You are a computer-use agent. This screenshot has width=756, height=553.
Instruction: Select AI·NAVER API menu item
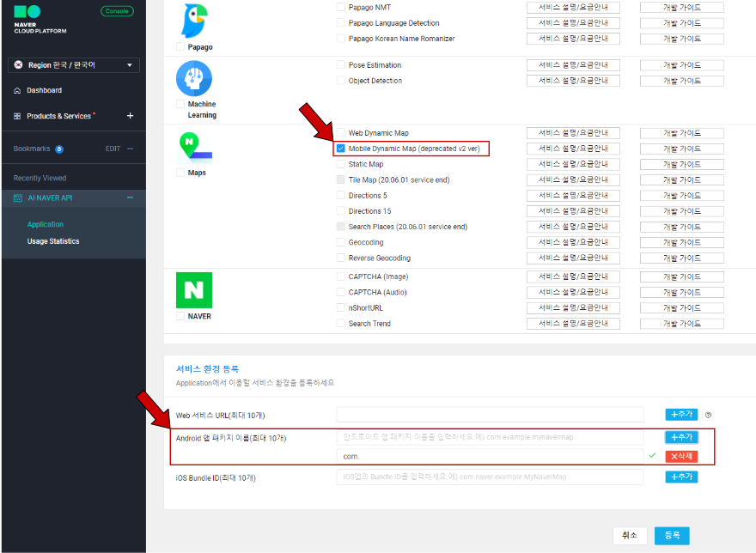point(50,198)
